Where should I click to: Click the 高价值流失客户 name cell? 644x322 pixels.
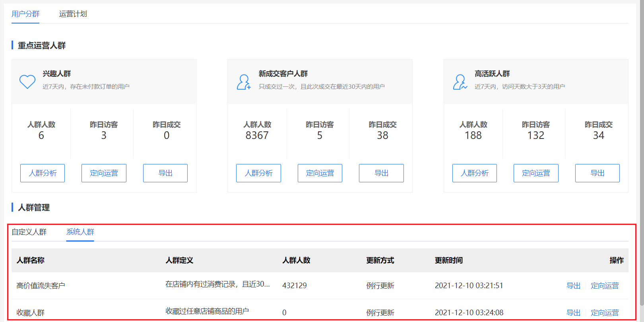[x=41, y=286]
